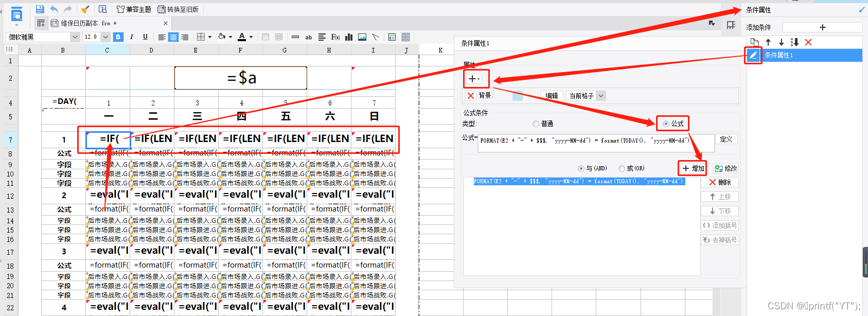The image size is (868, 316).
Task: Align text center
Action: point(173,37)
